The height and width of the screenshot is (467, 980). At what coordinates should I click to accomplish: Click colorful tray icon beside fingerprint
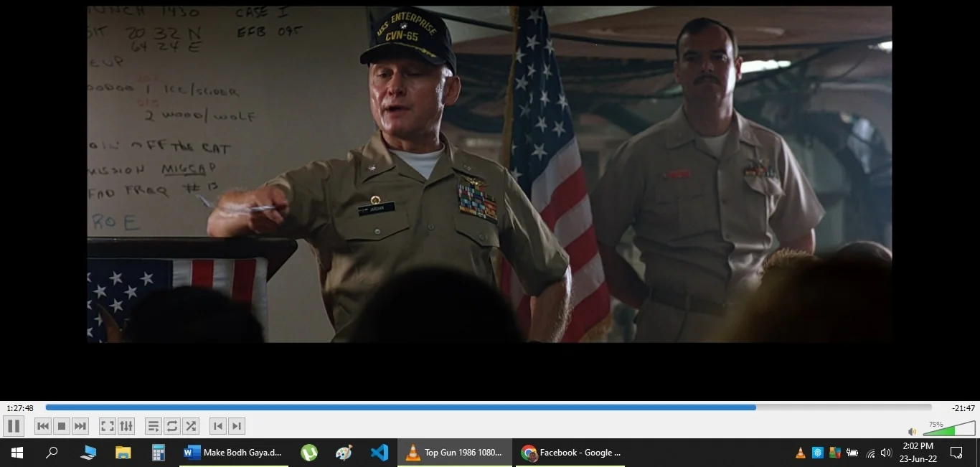[835, 453]
